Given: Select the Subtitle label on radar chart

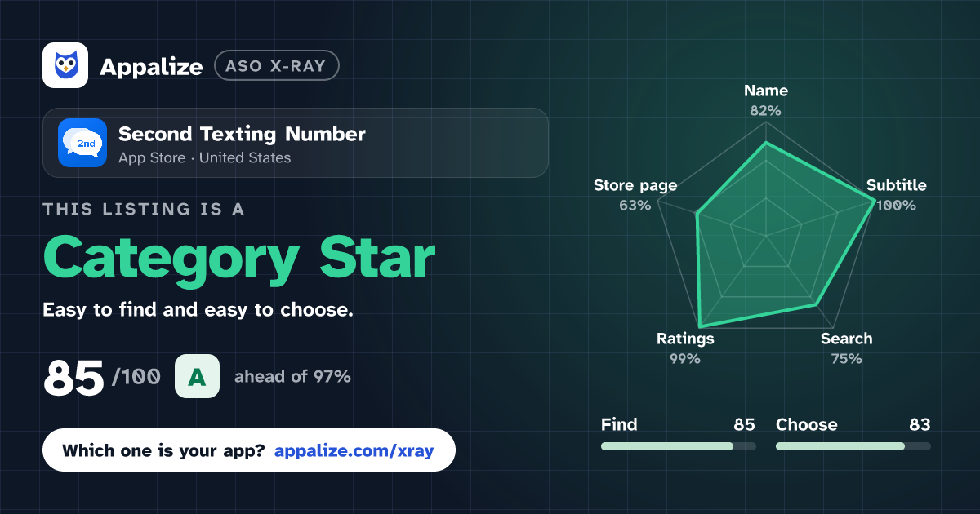Looking at the screenshot, I should pos(896,185).
